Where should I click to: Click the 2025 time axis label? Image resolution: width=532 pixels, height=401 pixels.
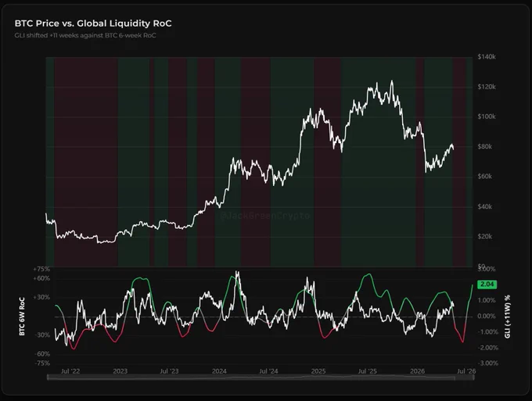[318, 371]
